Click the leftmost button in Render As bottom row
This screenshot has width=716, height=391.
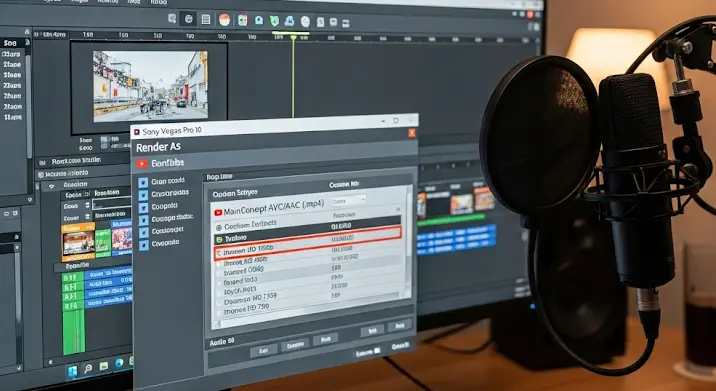coord(263,350)
